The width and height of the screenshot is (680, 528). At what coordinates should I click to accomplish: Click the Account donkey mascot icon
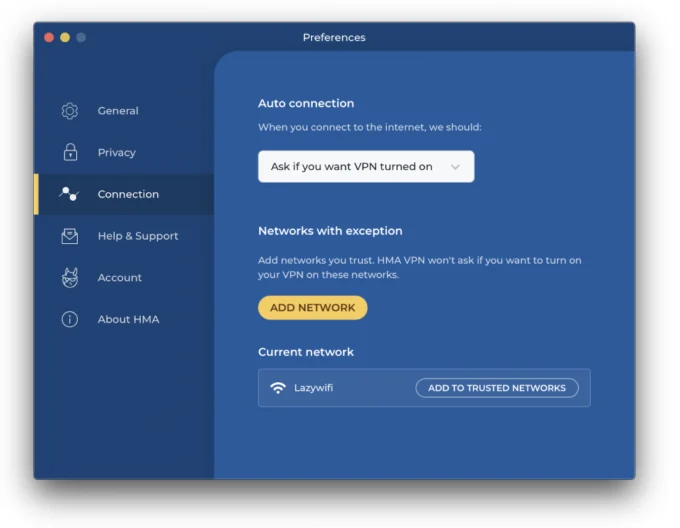point(69,277)
